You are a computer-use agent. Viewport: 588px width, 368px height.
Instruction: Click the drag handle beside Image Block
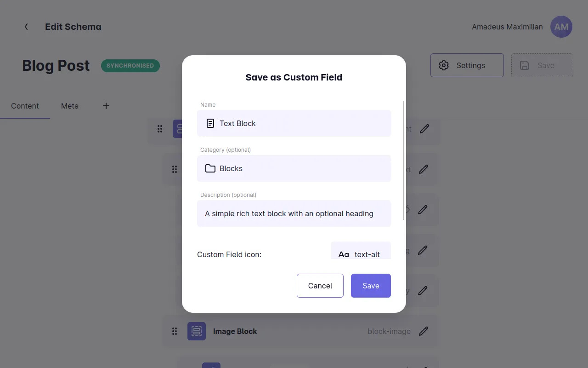point(175,331)
